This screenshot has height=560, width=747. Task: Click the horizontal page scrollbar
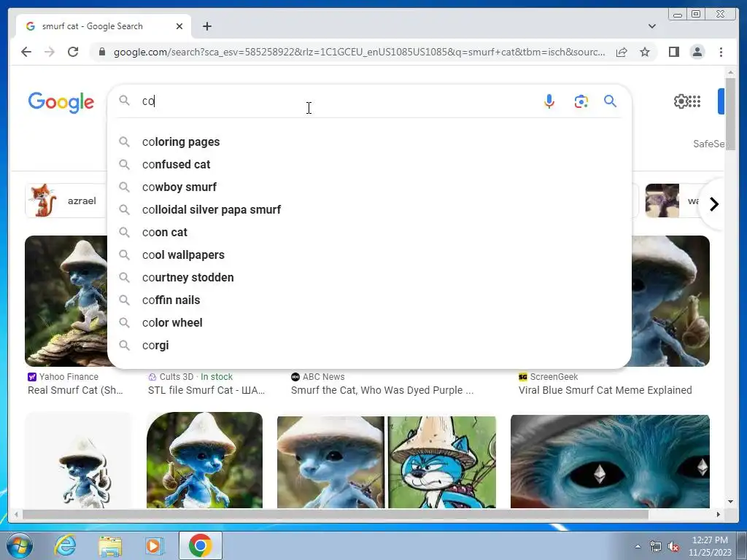(336, 514)
